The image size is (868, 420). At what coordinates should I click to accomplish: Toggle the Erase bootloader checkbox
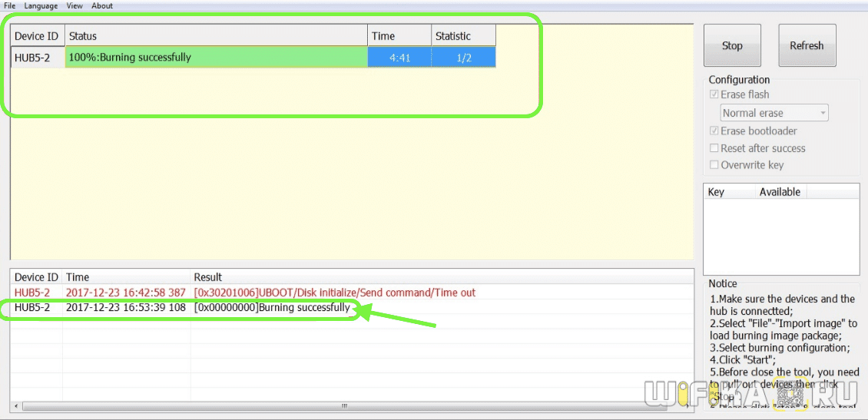pos(715,131)
